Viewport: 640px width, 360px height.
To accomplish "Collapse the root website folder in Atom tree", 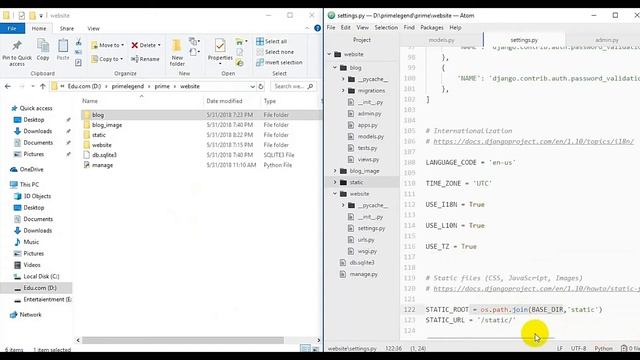I will pos(329,54).
